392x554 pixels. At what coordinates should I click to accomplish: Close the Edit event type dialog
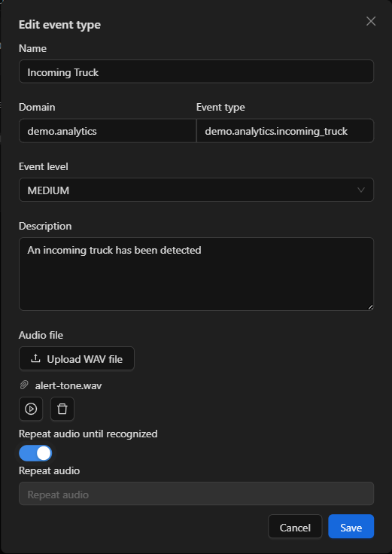coord(371,21)
